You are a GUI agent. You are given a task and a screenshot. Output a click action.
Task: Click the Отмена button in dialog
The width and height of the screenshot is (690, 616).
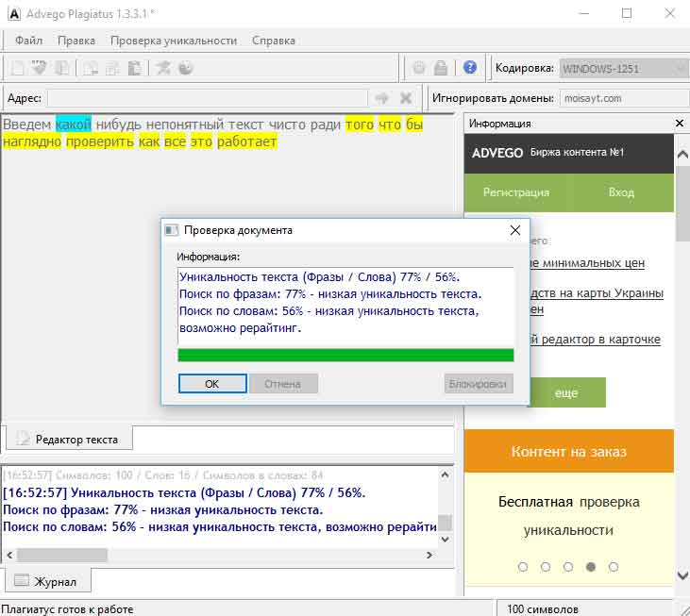[283, 384]
